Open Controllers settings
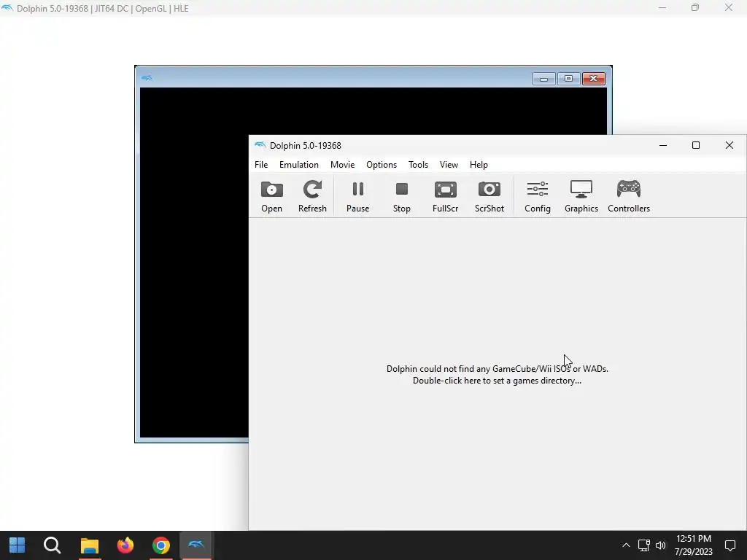This screenshot has width=747, height=560. 629,196
